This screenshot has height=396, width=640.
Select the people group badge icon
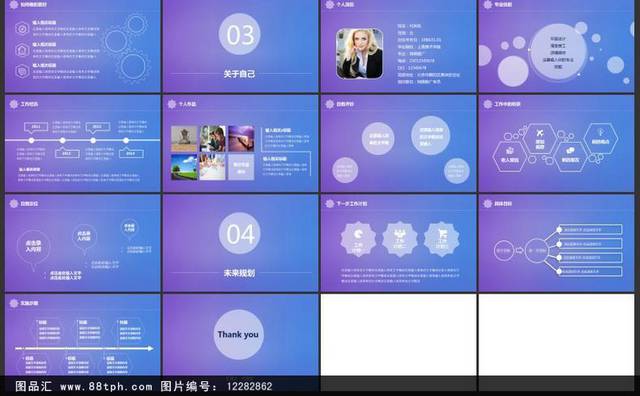pyautogui.click(x=400, y=238)
